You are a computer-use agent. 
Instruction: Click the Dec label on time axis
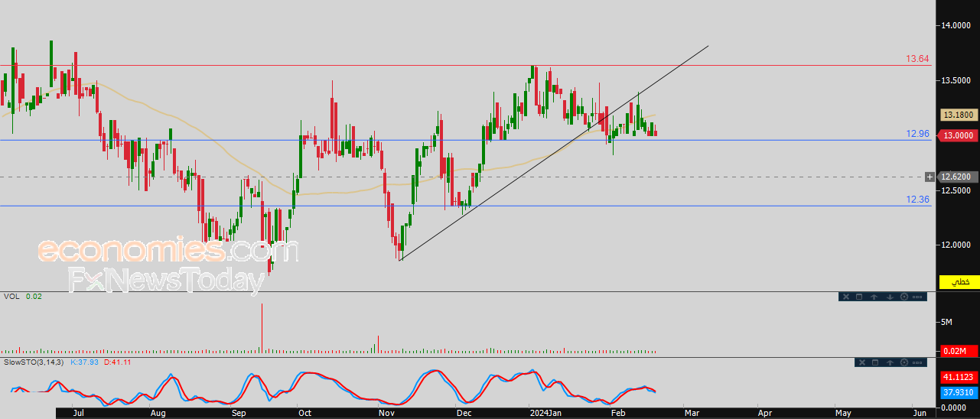click(x=464, y=413)
